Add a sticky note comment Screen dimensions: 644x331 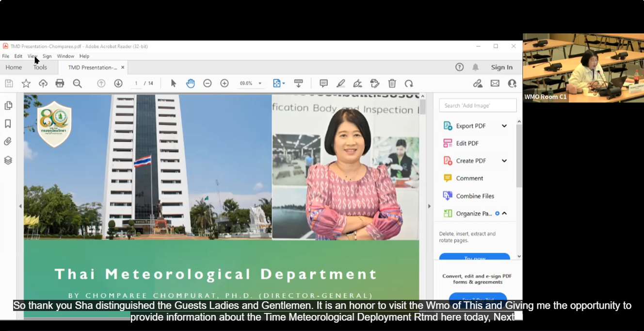(x=323, y=83)
